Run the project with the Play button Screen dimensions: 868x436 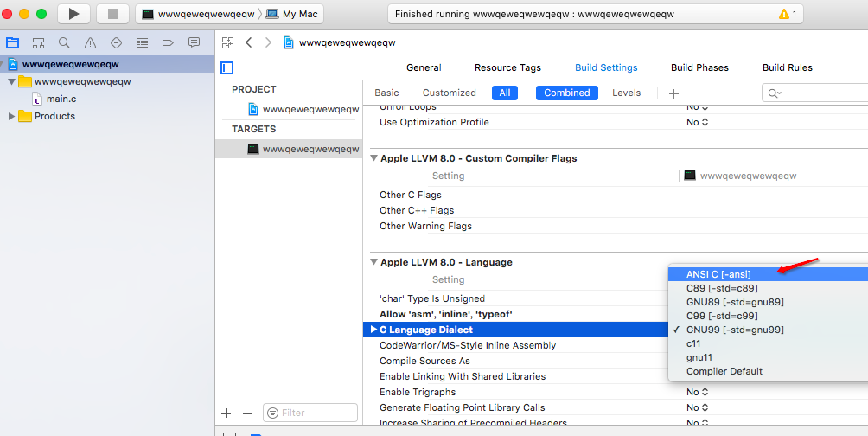coord(73,14)
